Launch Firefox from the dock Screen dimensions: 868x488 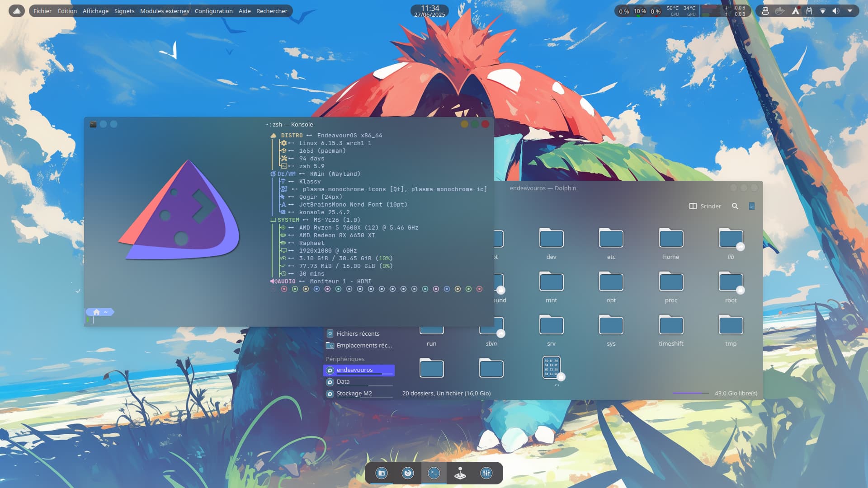point(408,473)
